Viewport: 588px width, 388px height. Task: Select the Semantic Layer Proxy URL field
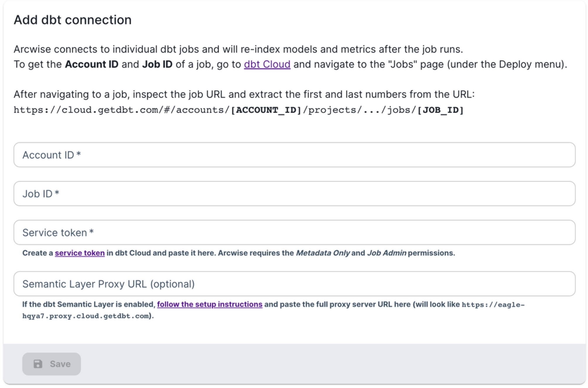click(294, 284)
